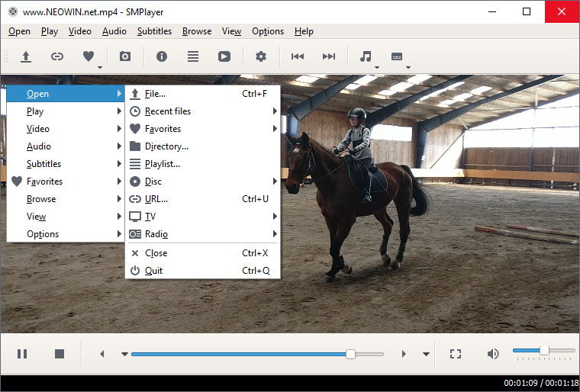Expand the audio track dropdown next to the music note
This screenshot has width=580, height=392.
coord(377,67)
